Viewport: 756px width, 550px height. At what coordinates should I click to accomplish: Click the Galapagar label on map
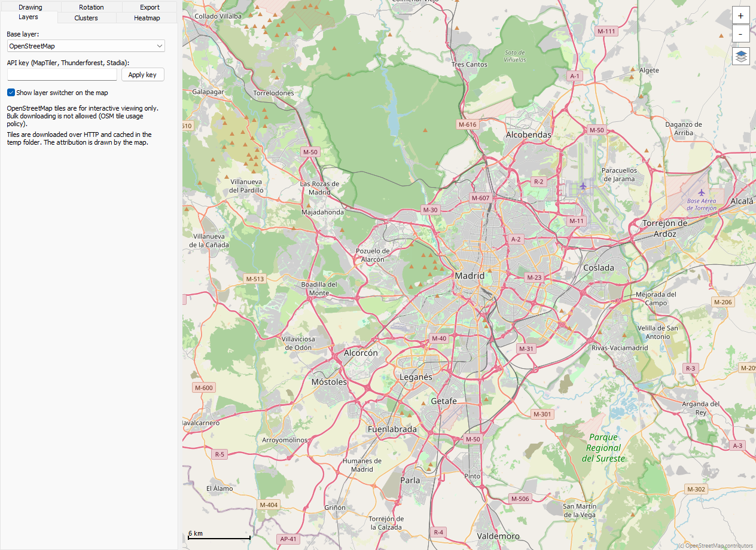coord(208,92)
